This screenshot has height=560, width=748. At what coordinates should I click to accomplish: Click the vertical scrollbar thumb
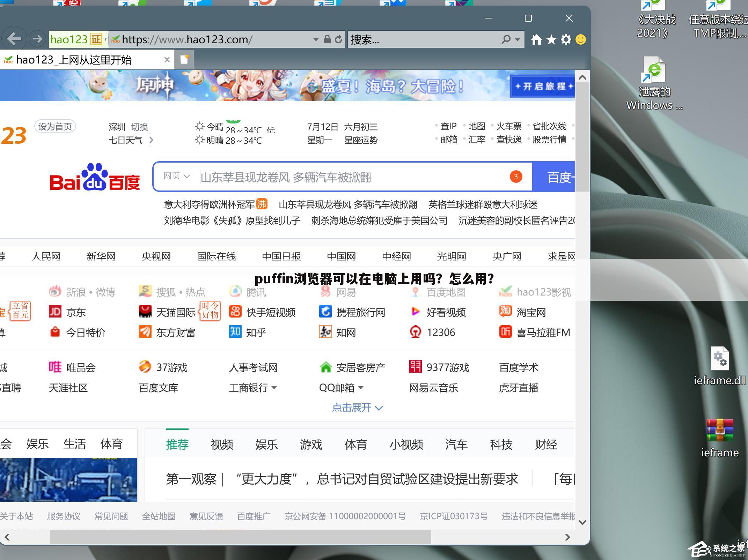582,137
